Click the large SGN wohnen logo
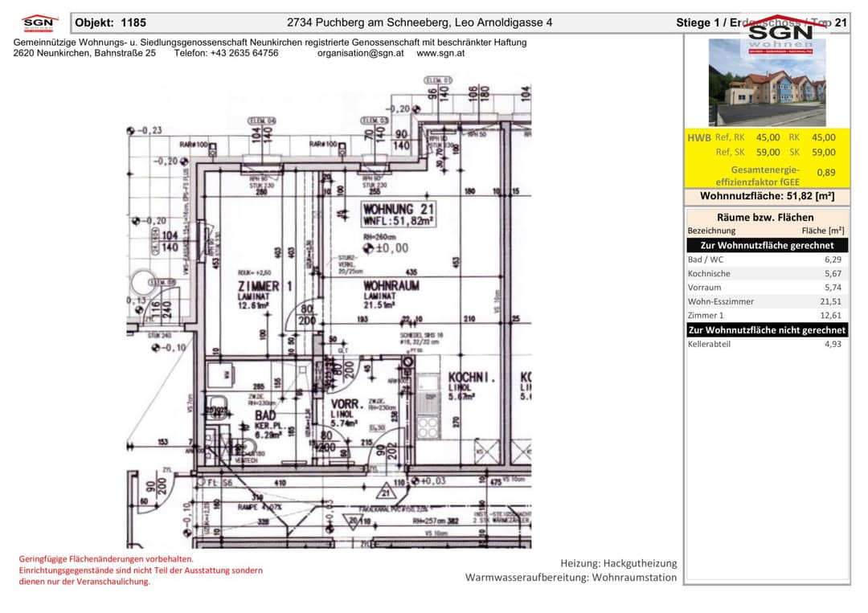 [780, 35]
